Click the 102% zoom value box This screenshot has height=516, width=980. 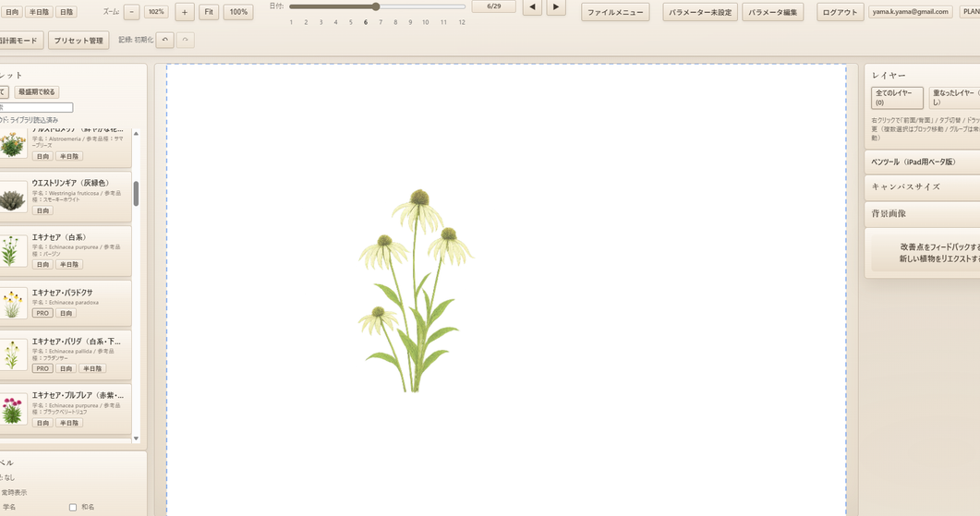click(156, 12)
